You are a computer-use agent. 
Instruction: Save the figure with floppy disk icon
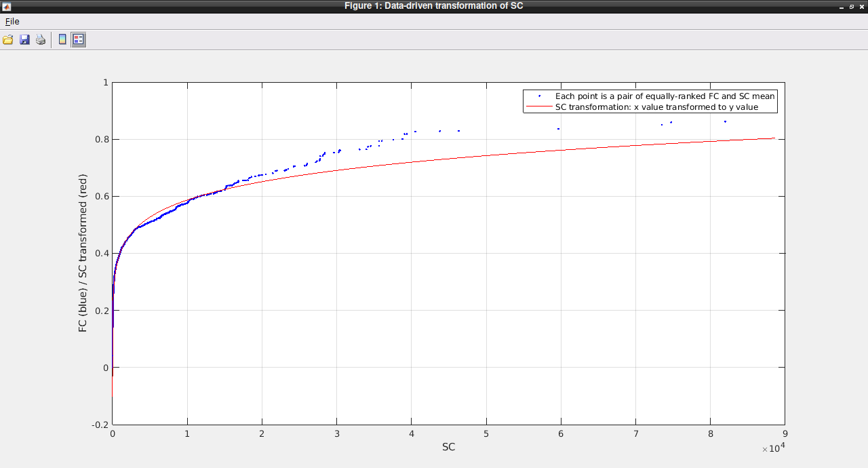click(24, 40)
